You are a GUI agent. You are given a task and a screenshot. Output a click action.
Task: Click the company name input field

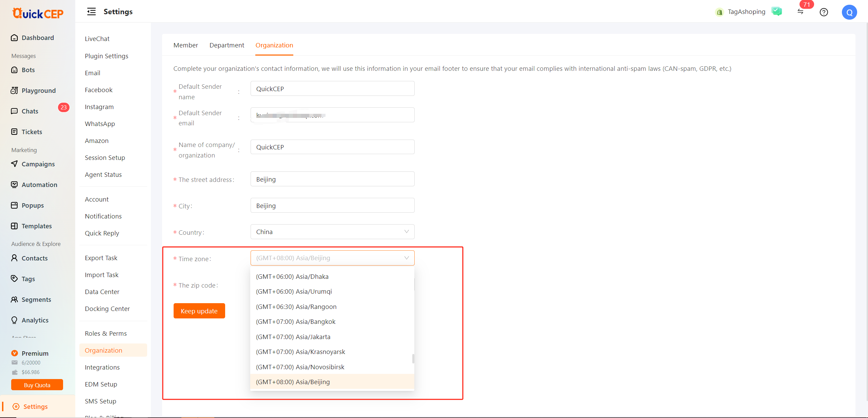[x=332, y=147]
